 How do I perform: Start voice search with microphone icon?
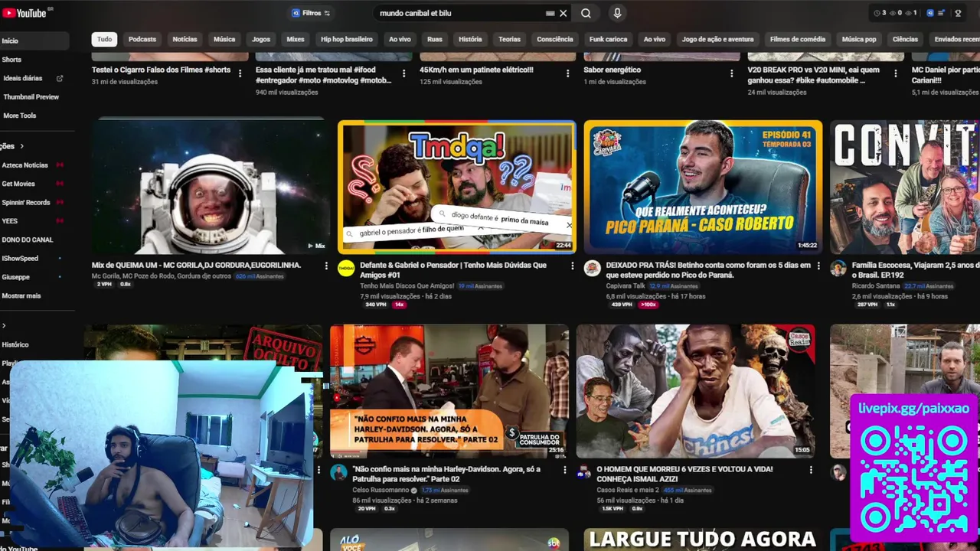(617, 13)
